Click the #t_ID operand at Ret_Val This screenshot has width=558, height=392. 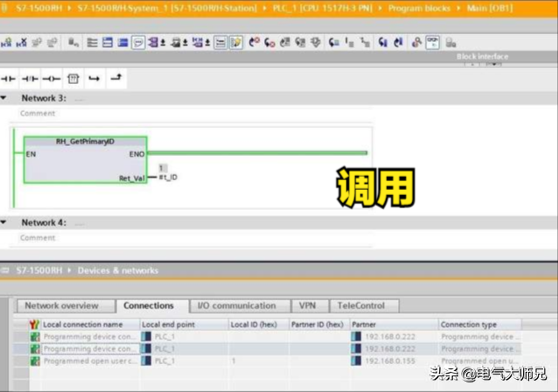[168, 177]
